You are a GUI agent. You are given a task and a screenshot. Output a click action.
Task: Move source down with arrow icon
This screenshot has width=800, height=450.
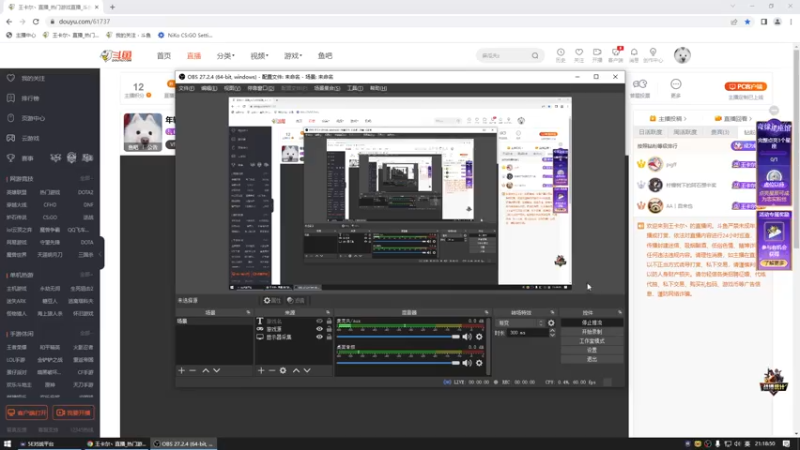pos(307,370)
